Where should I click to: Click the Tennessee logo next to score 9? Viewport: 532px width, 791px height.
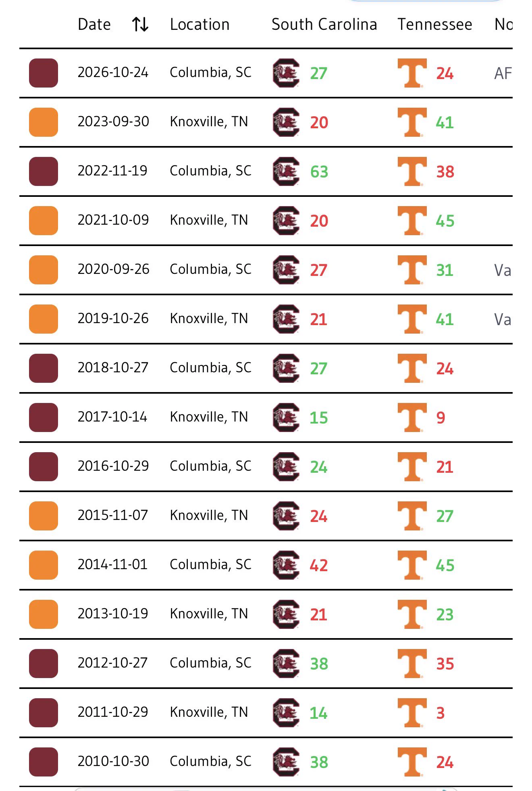click(412, 417)
